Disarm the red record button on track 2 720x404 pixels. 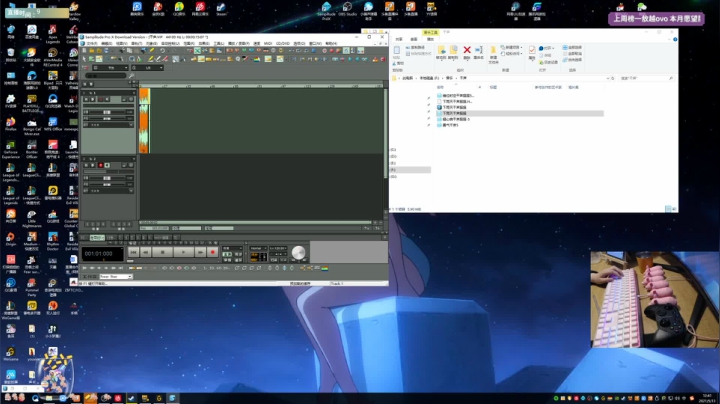(x=101, y=165)
